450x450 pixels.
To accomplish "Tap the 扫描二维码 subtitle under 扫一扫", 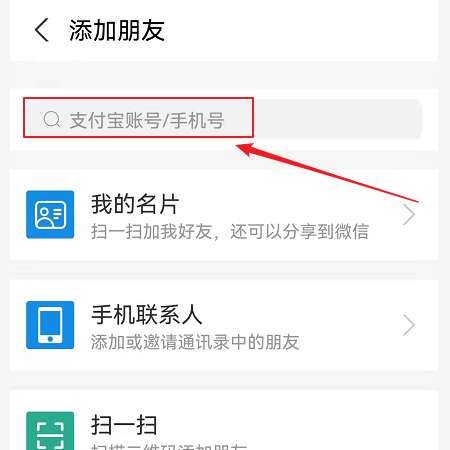I will coord(169,447).
